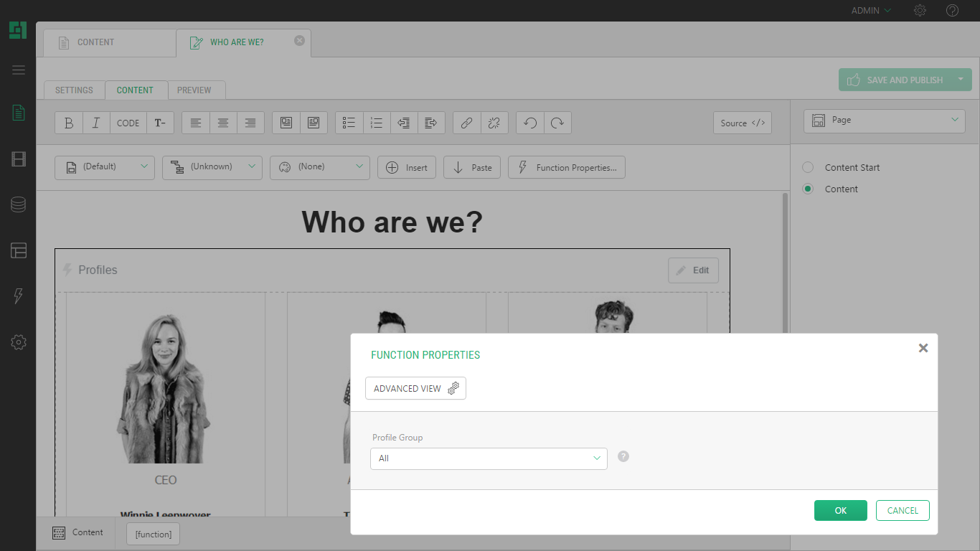
Task: Open the Page selector dropdown
Action: [885, 121]
